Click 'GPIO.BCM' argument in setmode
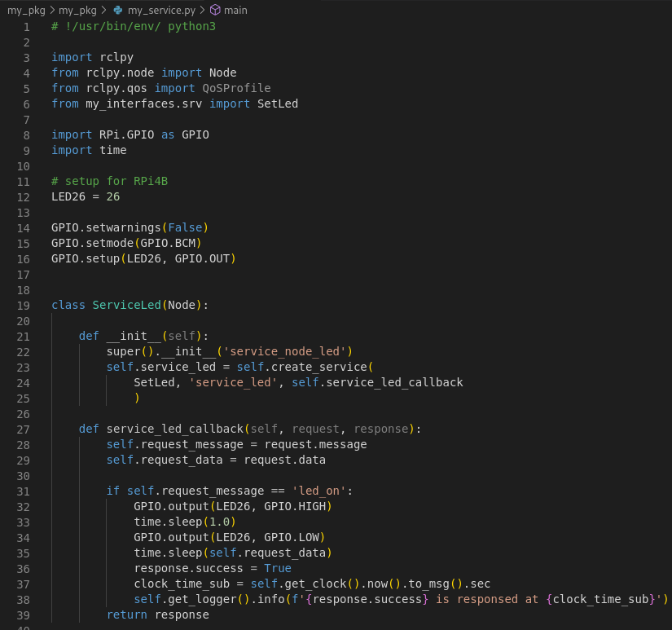Screen dimensions: 672x630 tap(168, 243)
